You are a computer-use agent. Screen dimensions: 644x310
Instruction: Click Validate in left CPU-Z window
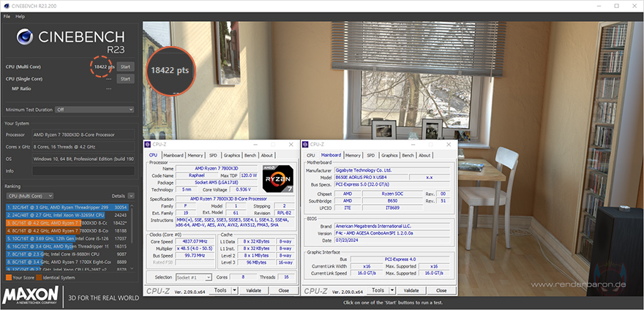[x=253, y=290]
